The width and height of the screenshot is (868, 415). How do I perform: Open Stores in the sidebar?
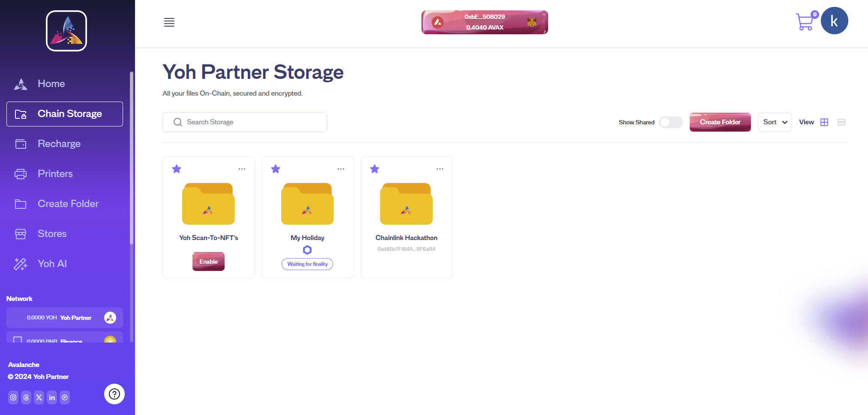65,234
